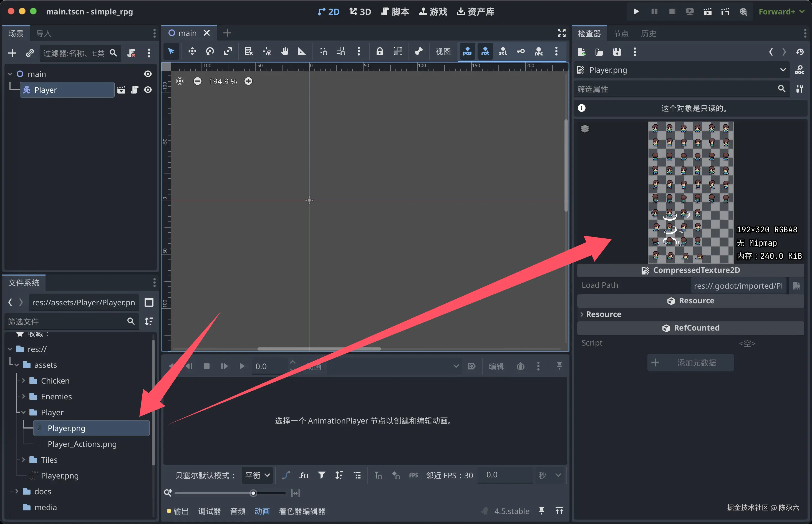Run the project with play button

[636, 12]
